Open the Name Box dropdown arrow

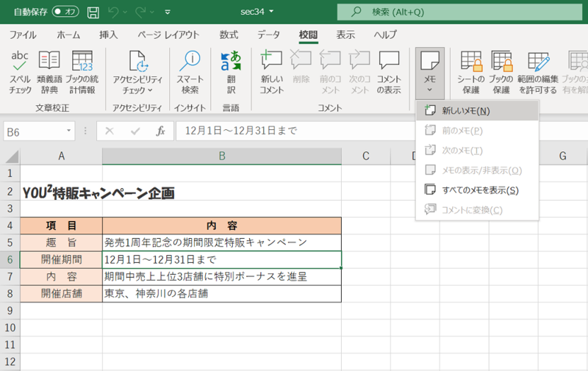[x=68, y=131]
